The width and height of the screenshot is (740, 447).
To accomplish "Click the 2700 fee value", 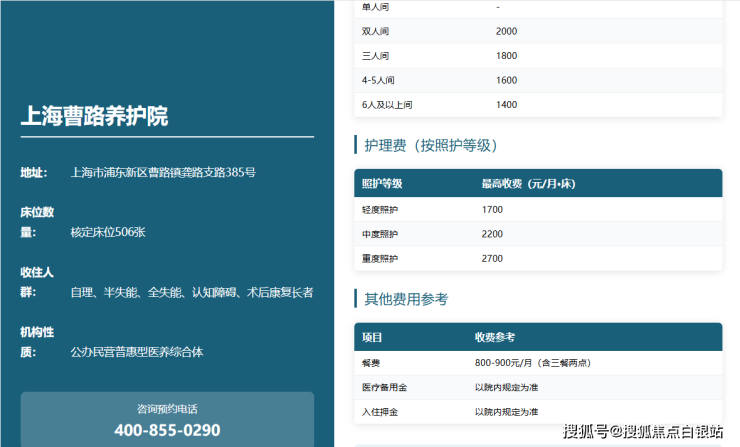I will point(492,259).
